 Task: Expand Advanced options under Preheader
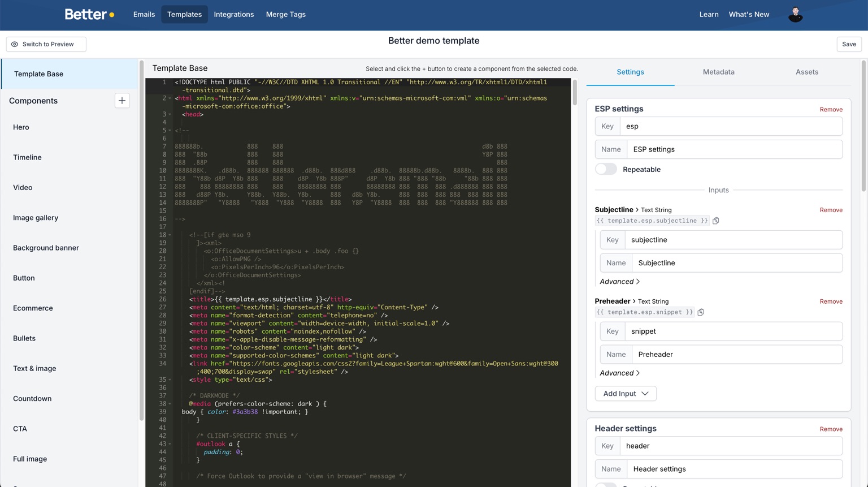[x=619, y=373]
